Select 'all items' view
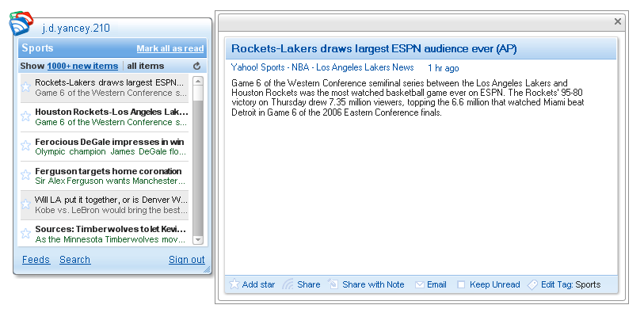Image resolution: width=644 pixels, height=324 pixels. (x=146, y=66)
